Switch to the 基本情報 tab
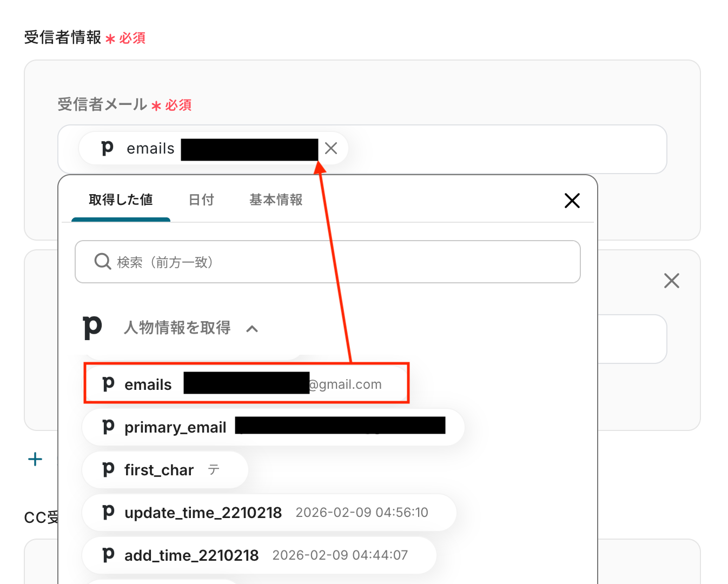 276,200
